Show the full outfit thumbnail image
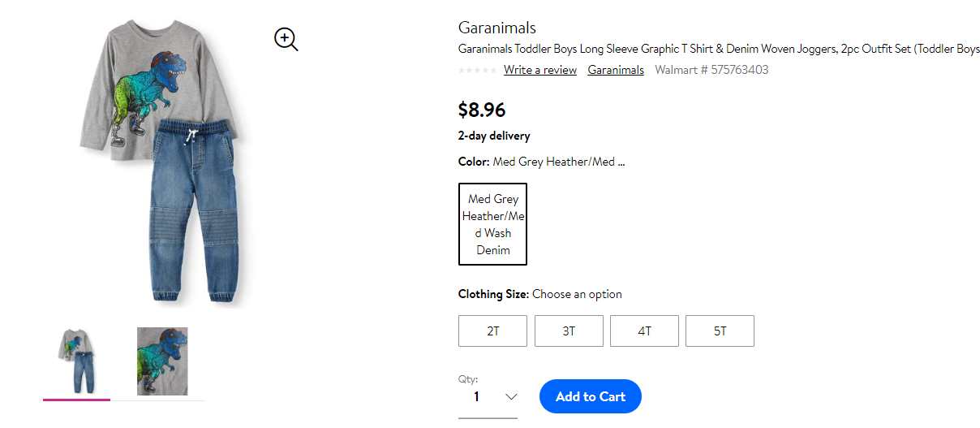The image size is (980, 428). (x=77, y=361)
